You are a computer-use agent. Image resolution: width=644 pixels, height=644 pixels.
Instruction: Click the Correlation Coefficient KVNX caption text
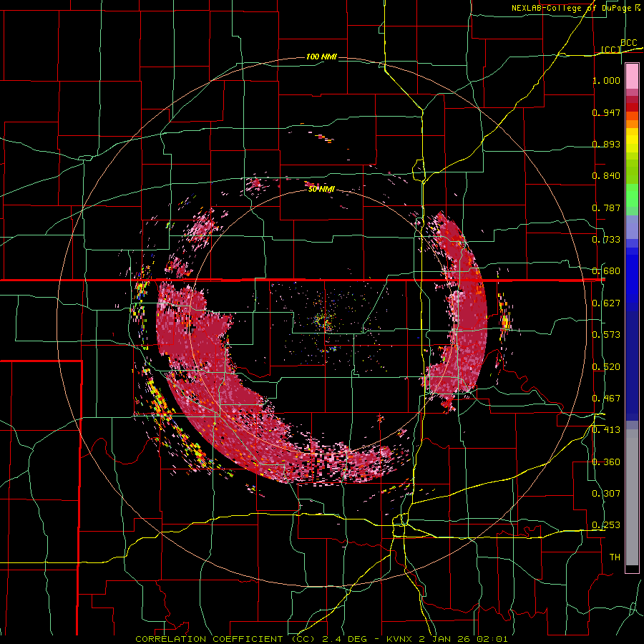point(321,639)
